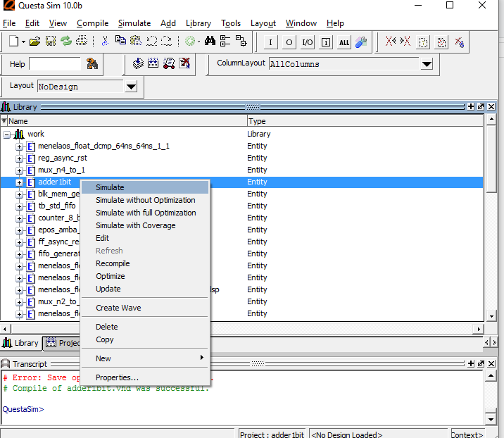The image size is (504, 438).
Task: Click the Library pane horizontal scroll right arrow
Action: click(479, 329)
